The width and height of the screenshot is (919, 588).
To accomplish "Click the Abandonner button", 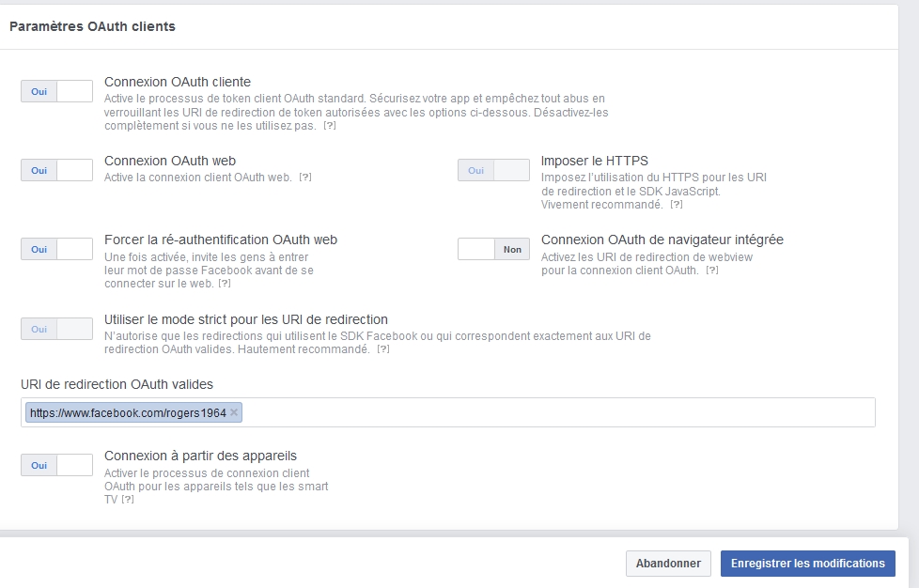I will 667,564.
